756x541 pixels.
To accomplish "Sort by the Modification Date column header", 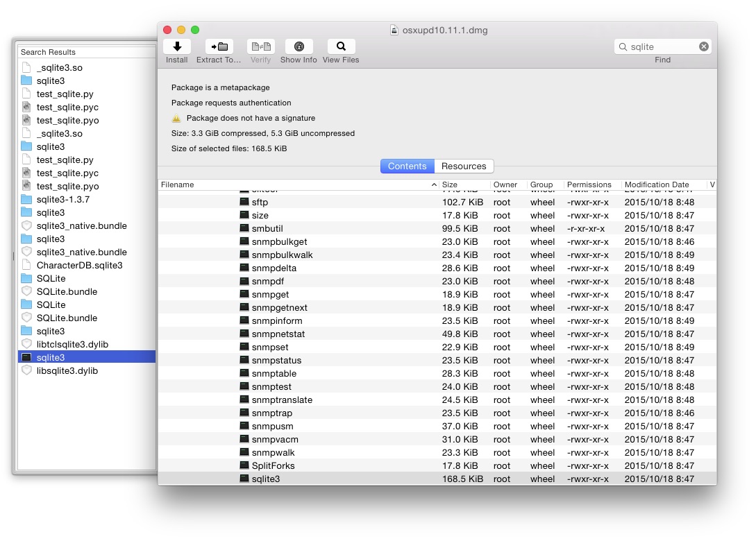I will tap(664, 184).
